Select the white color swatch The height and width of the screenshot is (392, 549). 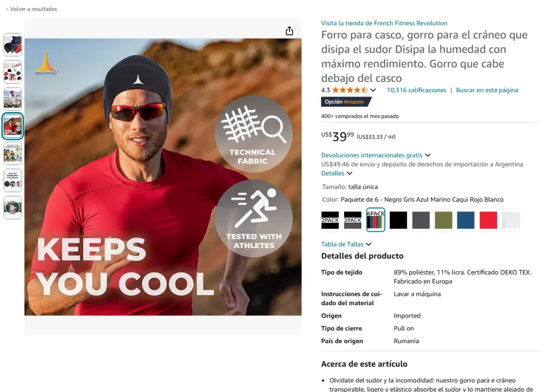[x=511, y=220]
